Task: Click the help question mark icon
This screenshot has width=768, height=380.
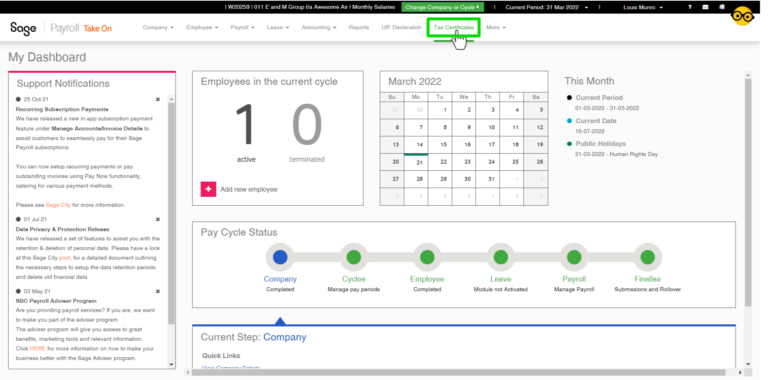Action: point(690,7)
